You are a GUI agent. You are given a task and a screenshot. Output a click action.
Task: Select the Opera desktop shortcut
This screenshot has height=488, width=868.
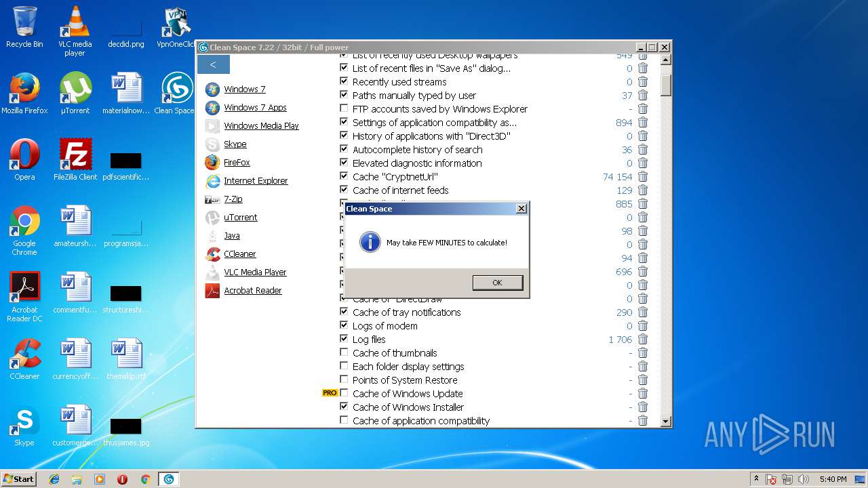(24, 160)
